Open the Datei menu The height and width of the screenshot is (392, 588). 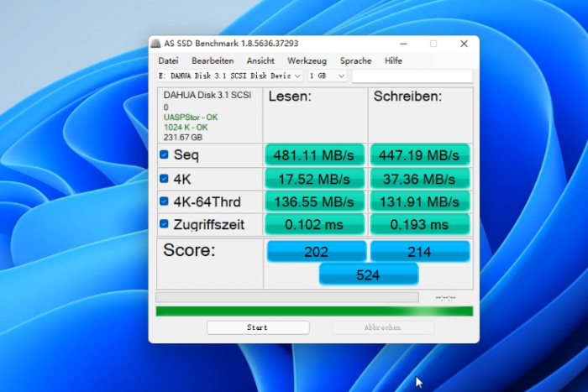168,60
